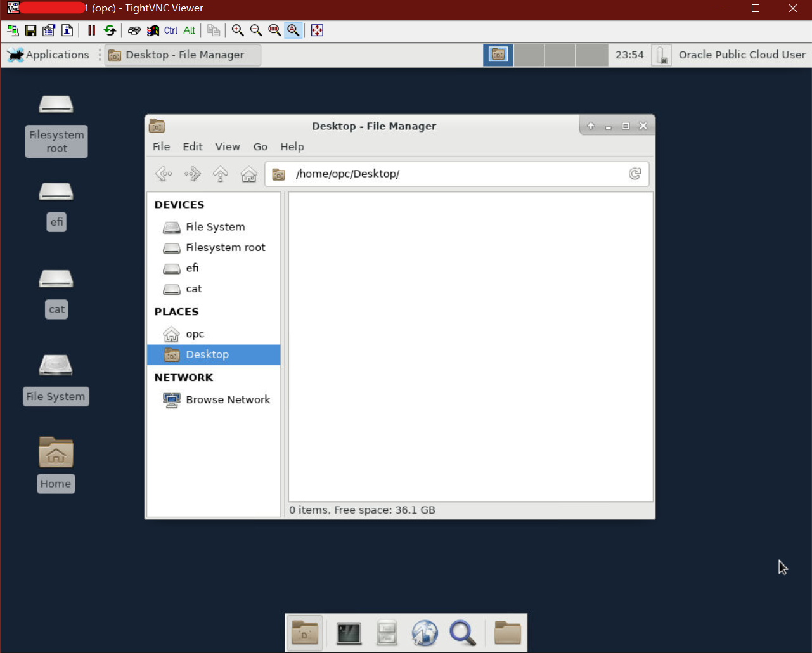The width and height of the screenshot is (812, 653).
Task: Select the first workspace in switcher
Action: click(x=498, y=55)
